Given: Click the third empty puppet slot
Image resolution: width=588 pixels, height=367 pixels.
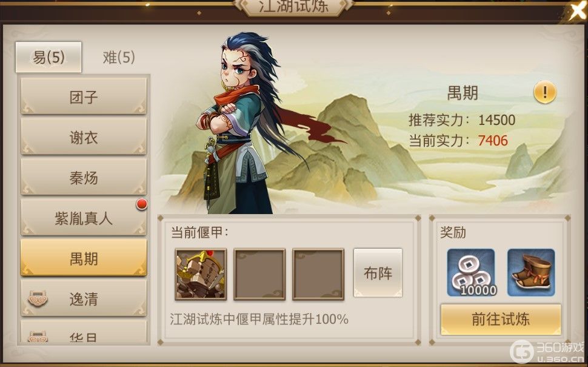Looking at the screenshot, I should click(x=318, y=274).
